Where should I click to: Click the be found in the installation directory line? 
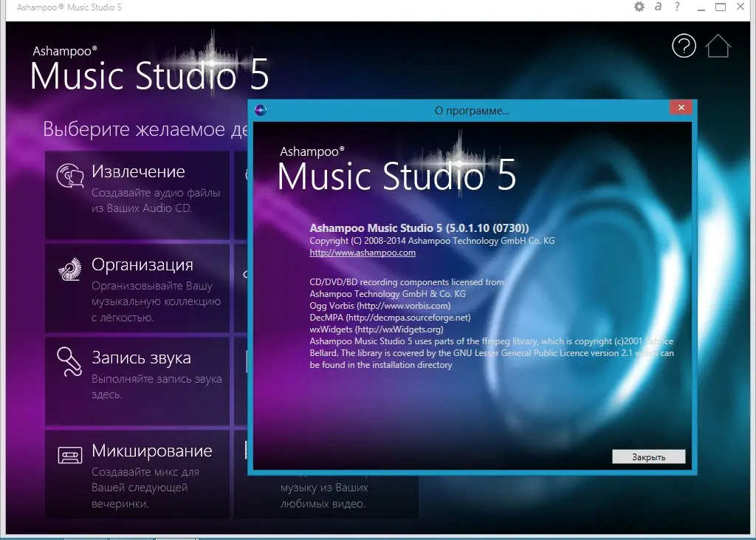click(x=381, y=365)
